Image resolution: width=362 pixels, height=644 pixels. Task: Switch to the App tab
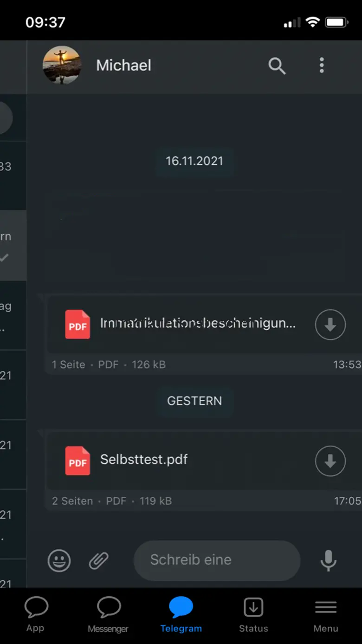(35, 615)
